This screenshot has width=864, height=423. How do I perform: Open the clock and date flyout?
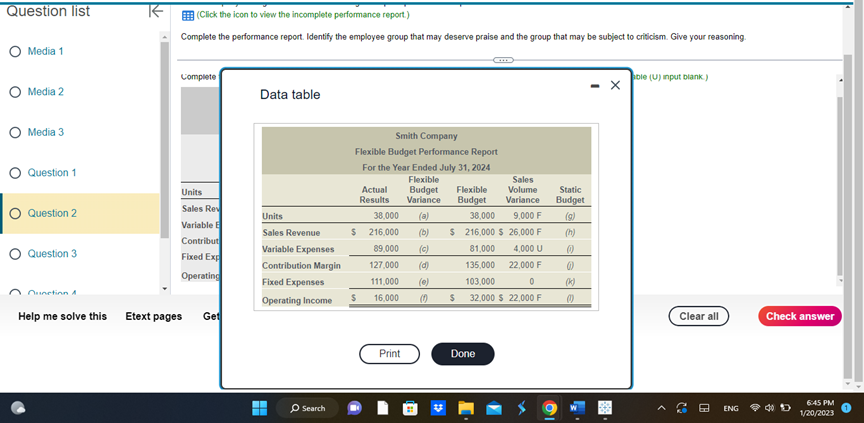pos(819,408)
